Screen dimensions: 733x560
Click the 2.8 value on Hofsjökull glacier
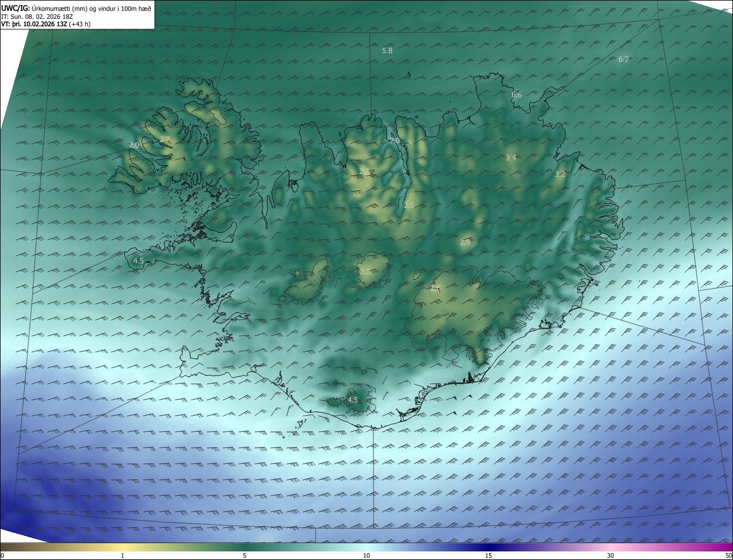[x=365, y=272]
